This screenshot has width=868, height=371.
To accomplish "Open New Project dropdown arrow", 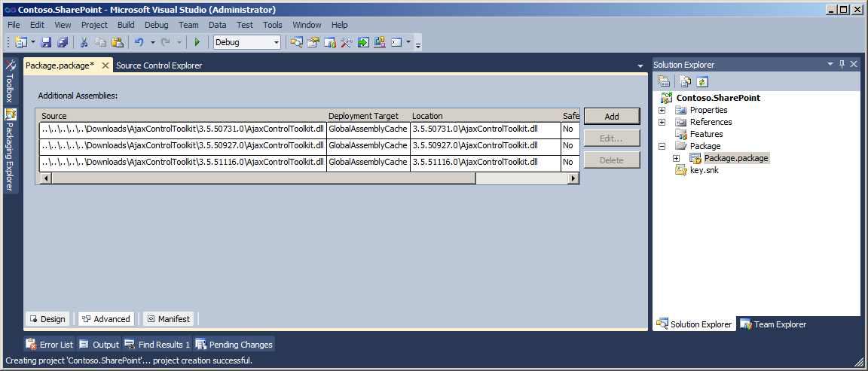I will [x=32, y=42].
